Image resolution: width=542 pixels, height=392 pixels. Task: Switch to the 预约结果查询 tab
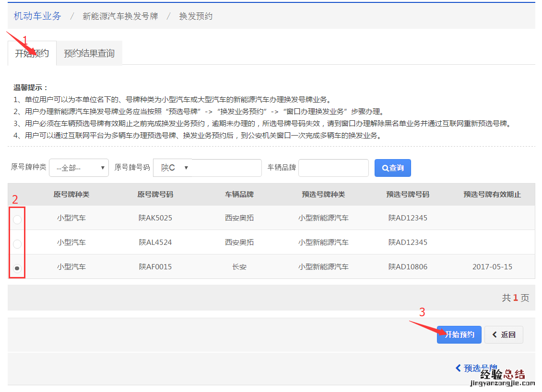click(x=89, y=53)
